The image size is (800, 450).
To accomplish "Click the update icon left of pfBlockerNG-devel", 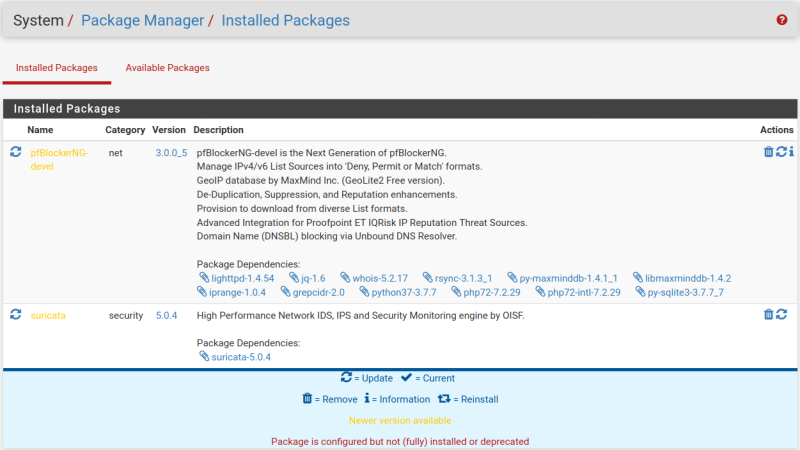I will (x=16, y=152).
